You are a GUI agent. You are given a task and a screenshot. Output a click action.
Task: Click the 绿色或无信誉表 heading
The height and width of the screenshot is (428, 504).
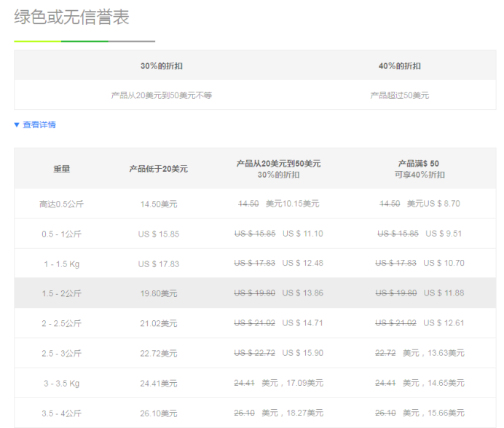(x=71, y=17)
